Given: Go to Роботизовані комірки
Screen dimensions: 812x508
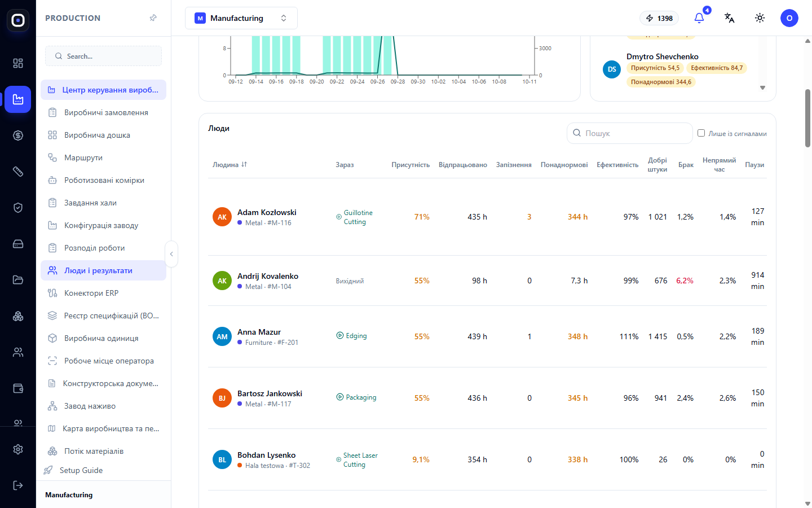Looking at the screenshot, I should pos(103,180).
